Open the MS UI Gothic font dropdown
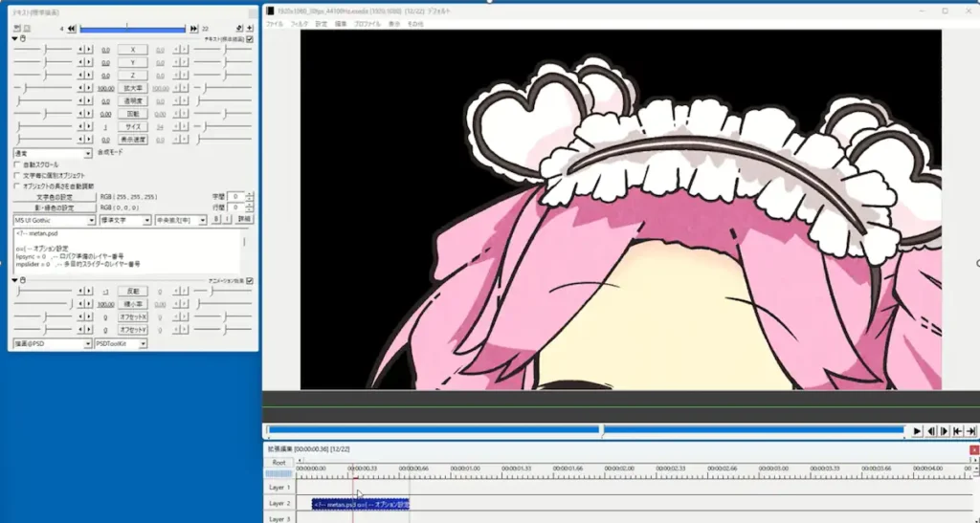 [x=55, y=220]
